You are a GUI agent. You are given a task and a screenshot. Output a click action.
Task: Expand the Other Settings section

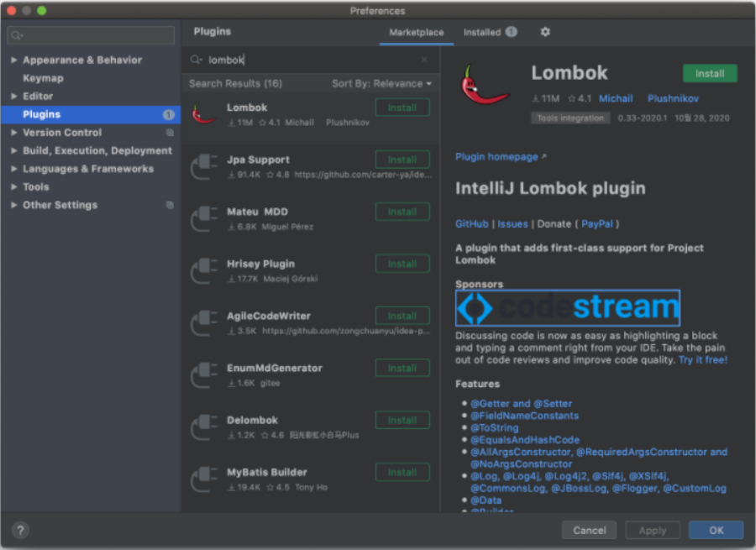pyautogui.click(x=14, y=205)
